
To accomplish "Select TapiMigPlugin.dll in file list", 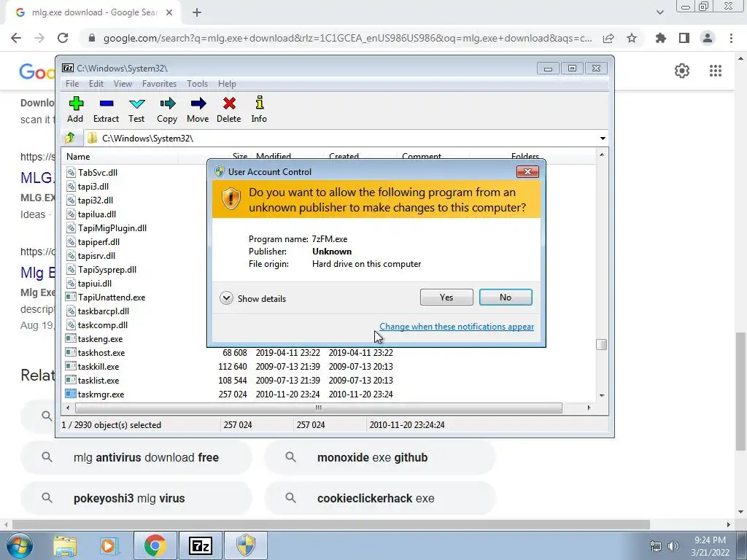I will click(112, 227).
